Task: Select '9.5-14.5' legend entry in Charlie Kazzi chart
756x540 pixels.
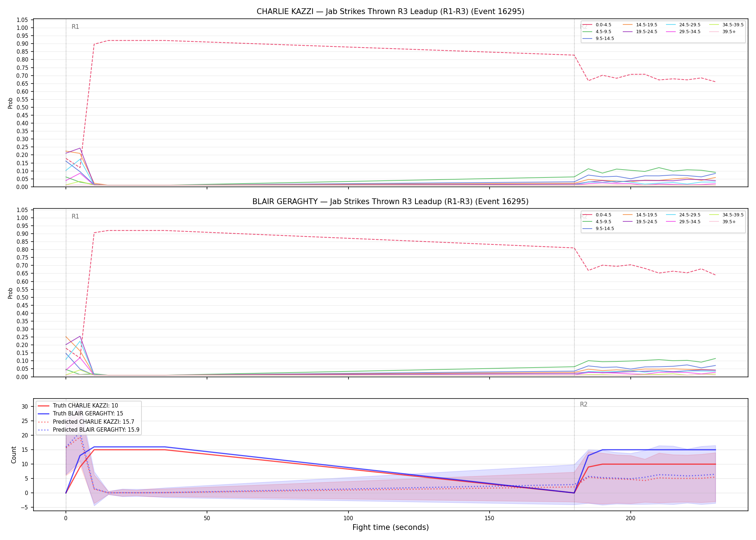Action: click(x=598, y=39)
